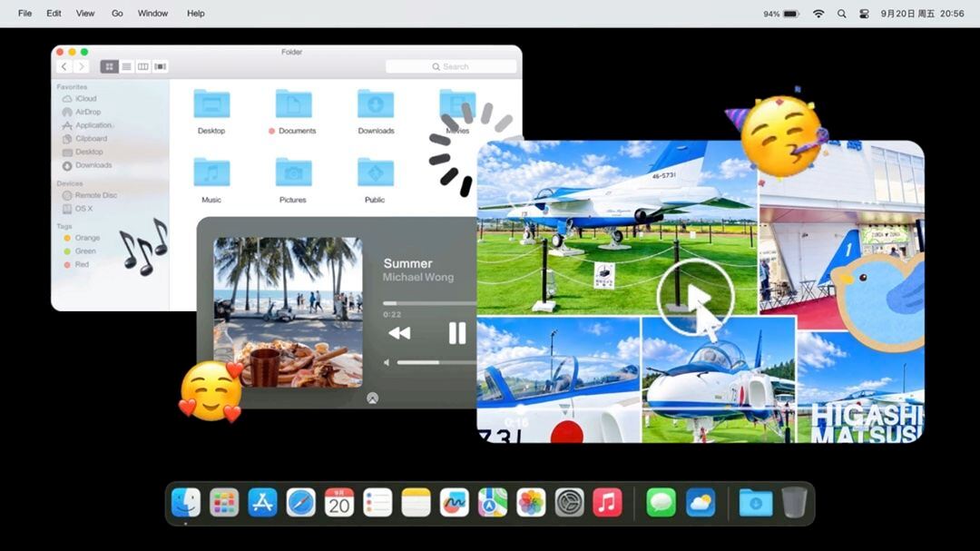Open the Trash in the dock
980x551 pixels.
(794, 502)
